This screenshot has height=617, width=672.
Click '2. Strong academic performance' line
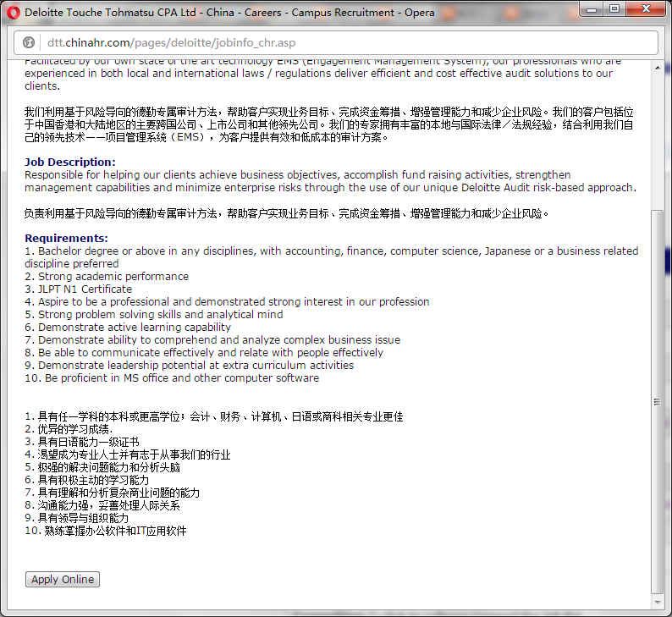tap(107, 277)
